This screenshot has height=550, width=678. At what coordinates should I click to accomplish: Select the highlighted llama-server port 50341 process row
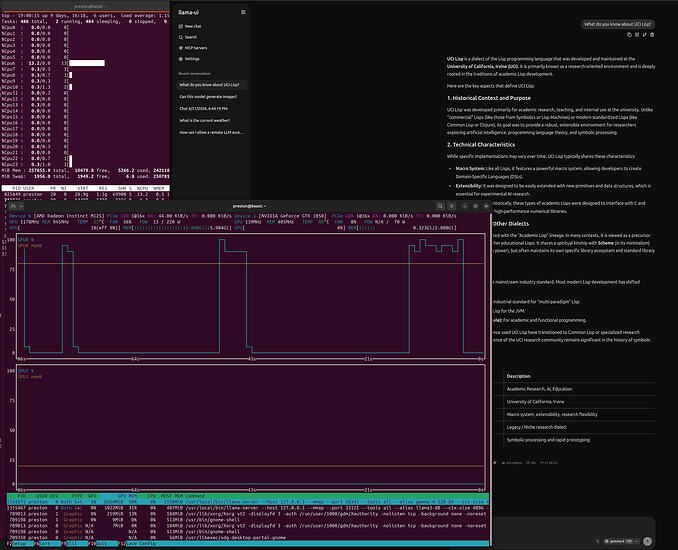(x=248, y=502)
